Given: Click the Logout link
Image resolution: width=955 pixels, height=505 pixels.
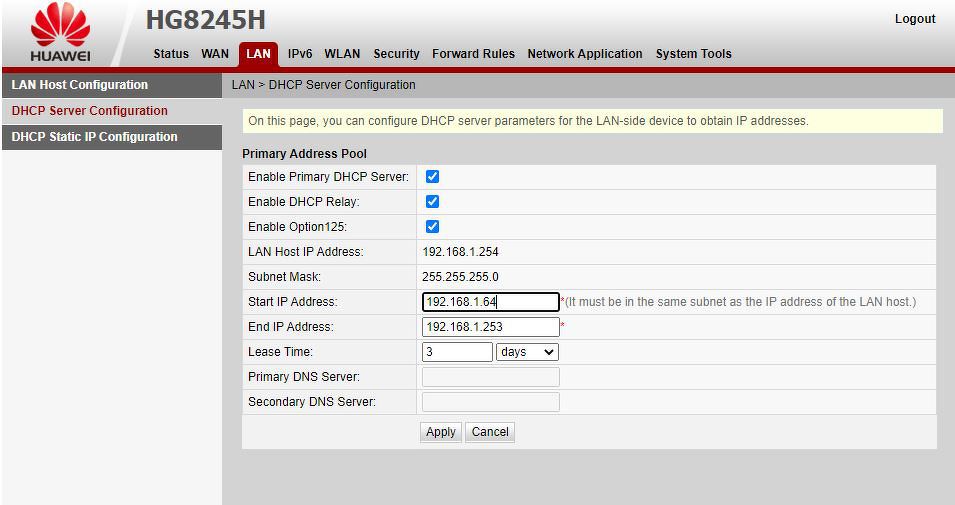Looking at the screenshot, I should [915, 19].
